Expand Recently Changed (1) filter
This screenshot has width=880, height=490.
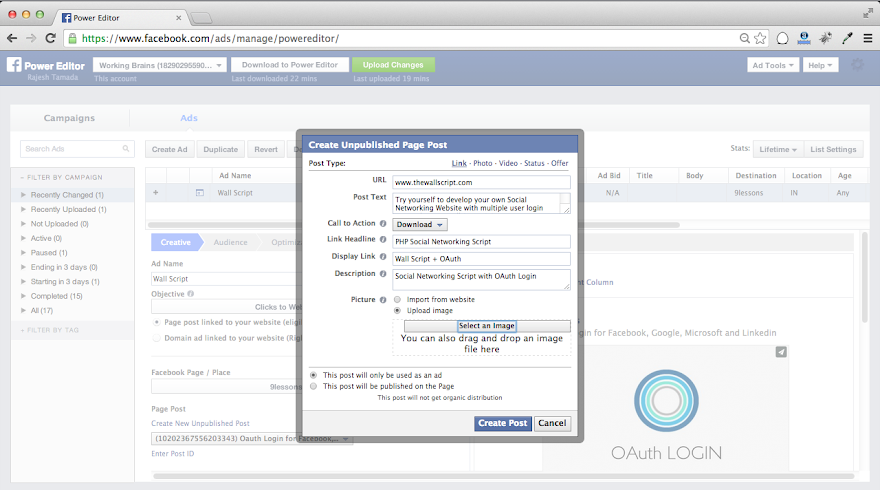[x=24, y=195]
